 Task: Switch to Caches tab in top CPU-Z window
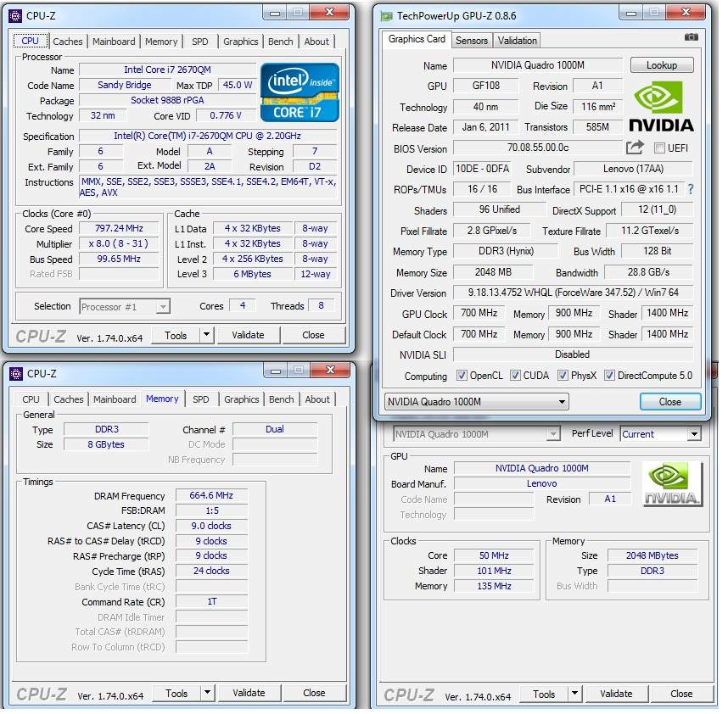(x=67, y=42)
